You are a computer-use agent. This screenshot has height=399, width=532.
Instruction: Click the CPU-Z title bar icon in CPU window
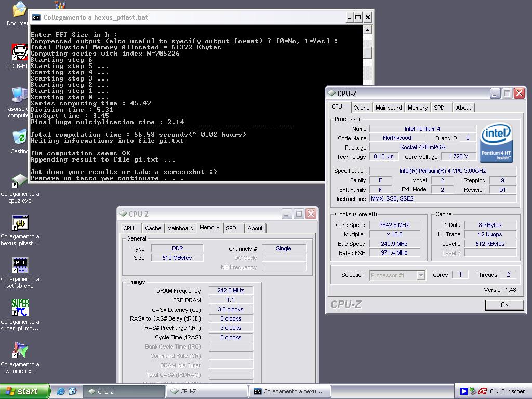click(x=331, y=93)
